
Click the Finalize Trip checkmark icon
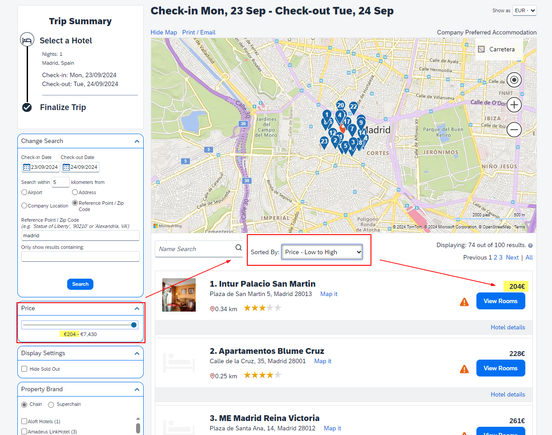27,107
